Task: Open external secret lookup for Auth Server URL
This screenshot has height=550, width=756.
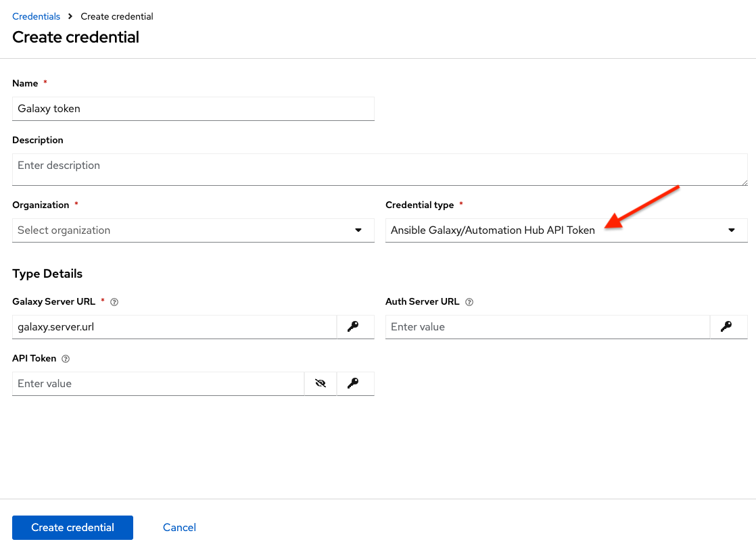Action: tap(728, 327)
